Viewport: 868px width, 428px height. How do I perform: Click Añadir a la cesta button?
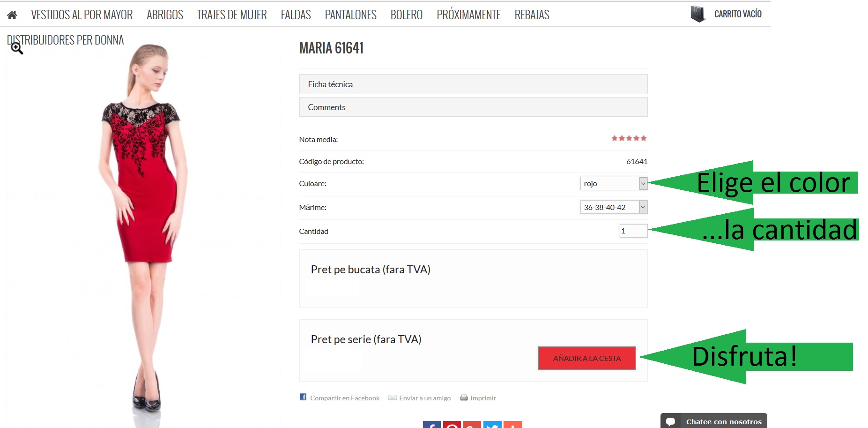tap(587, 358)
